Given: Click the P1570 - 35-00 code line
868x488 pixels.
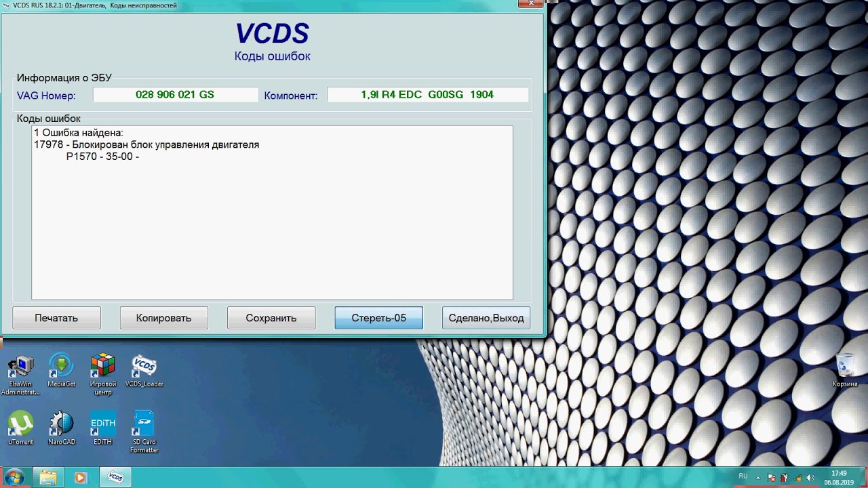Looking at the screenshot, I should point(102,157).
